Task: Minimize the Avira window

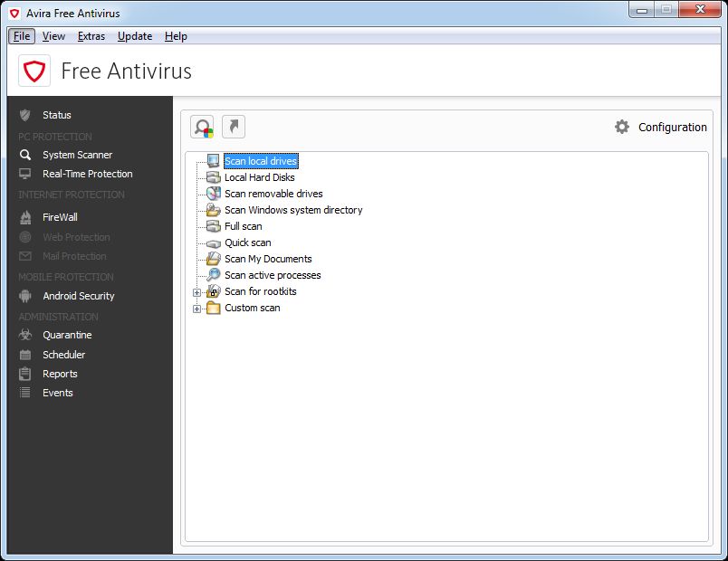Action: pyautogui.click(x=642, y=10)
